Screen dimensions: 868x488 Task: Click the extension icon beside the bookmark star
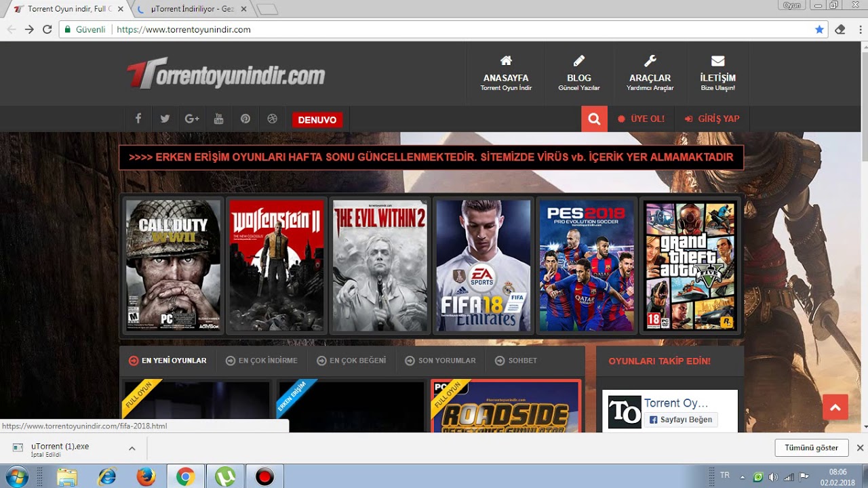point(840,29)
